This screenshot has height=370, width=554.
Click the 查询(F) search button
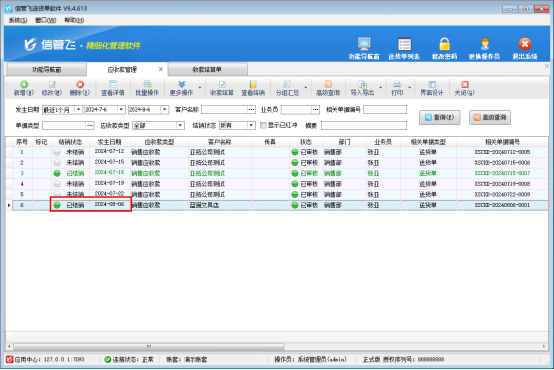coord(440,117)
